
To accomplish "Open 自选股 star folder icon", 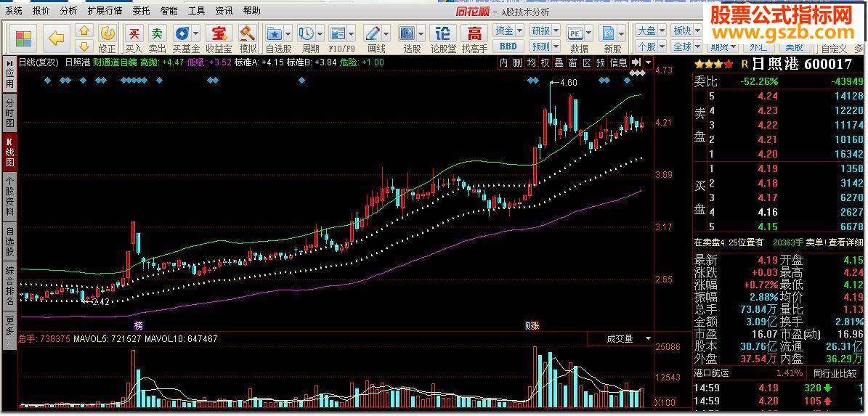I will point(275,33).
